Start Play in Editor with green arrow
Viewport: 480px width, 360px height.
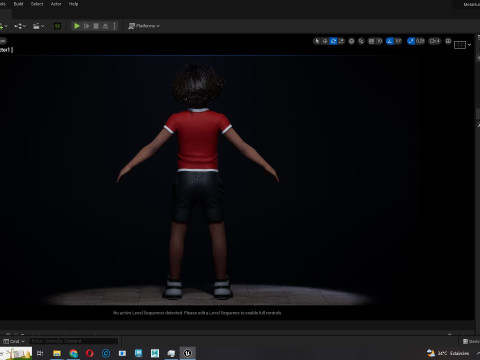(77, 26)
